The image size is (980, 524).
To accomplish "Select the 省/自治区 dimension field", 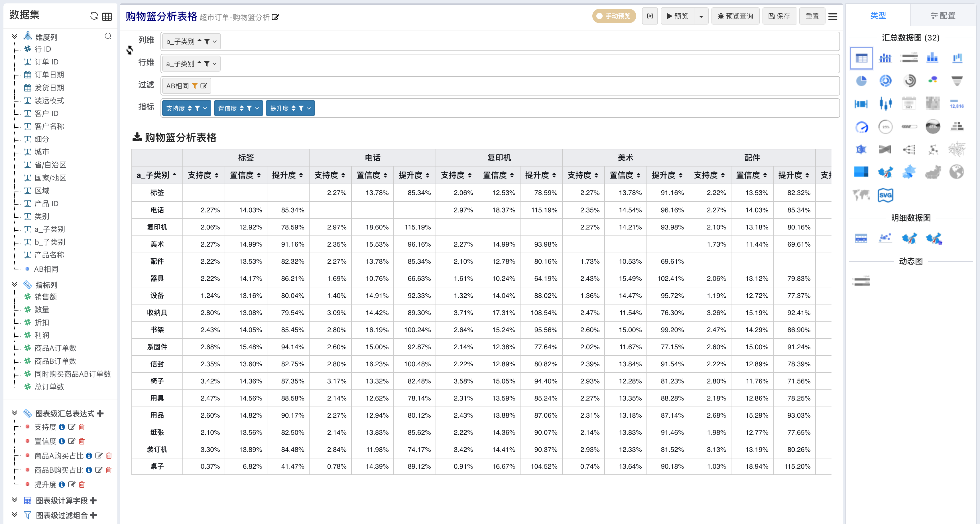I will point(50,165).
